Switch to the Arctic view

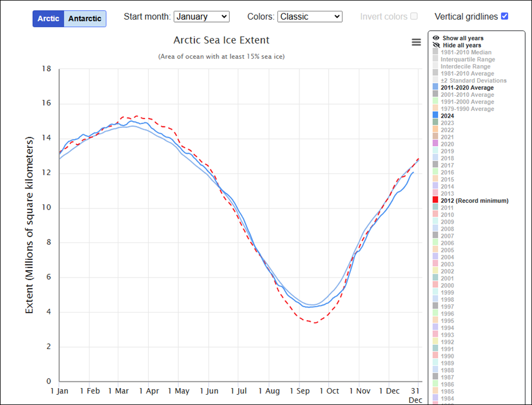[x=48, y=19]
